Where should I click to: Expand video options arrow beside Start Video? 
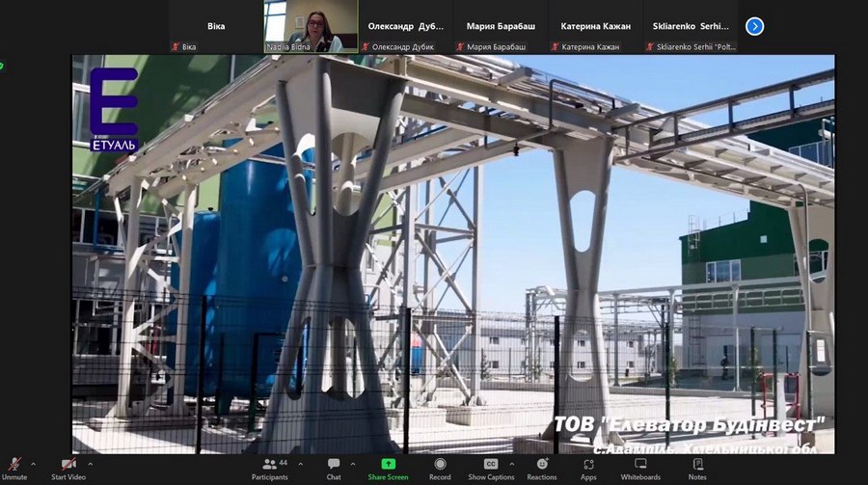pos(96,464)
